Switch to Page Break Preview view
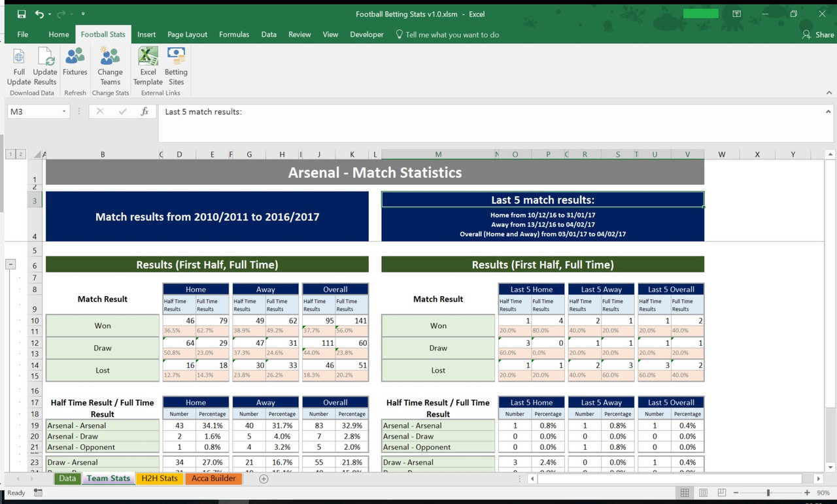Screen dimensions: 837x504 click(x=722, y=493)
